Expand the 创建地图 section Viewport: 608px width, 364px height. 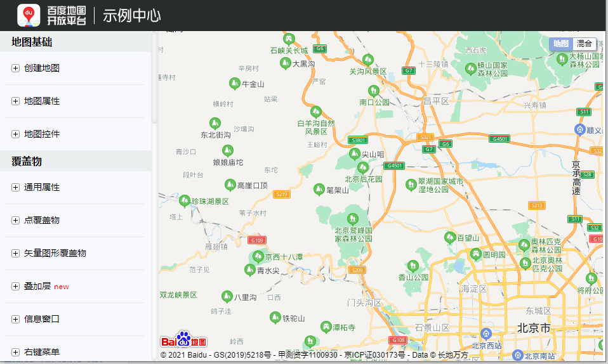15,68
